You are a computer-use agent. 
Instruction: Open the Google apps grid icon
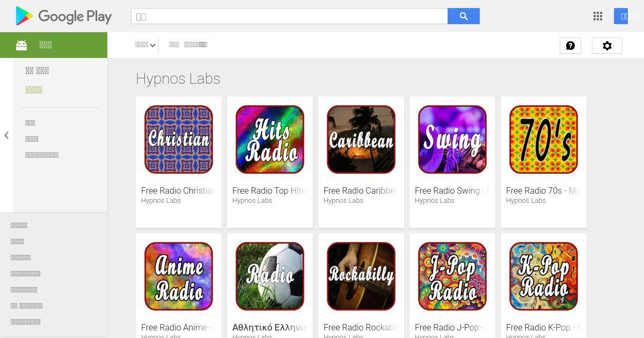coord(598,16)
